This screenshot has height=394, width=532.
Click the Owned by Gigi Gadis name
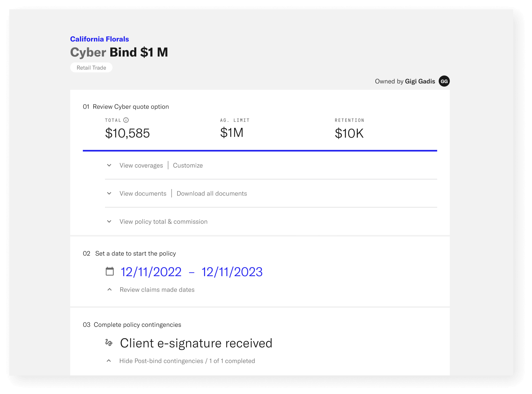[x=420, y=81]
